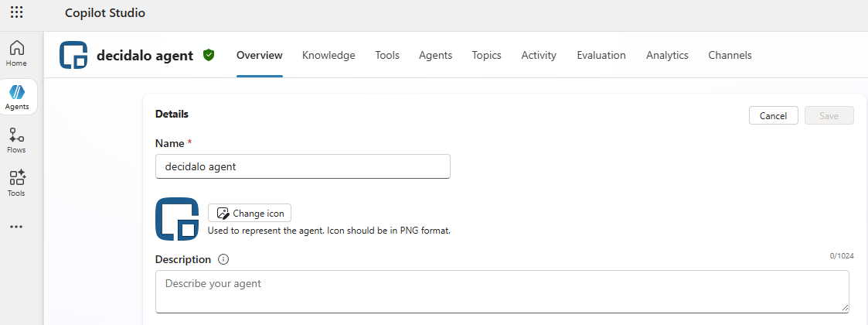Viewport: 868px width, 325px height.
Task: Click the Description info icon
Action: [223, 259]
